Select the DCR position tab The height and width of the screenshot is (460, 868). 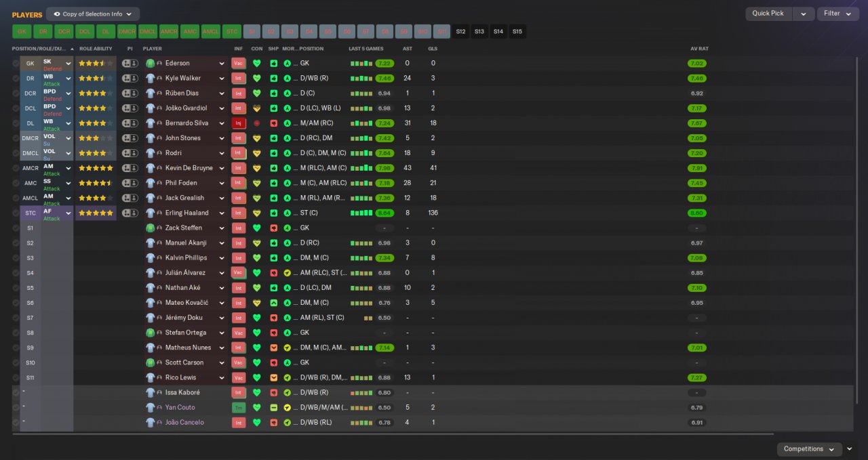[64, 31]
